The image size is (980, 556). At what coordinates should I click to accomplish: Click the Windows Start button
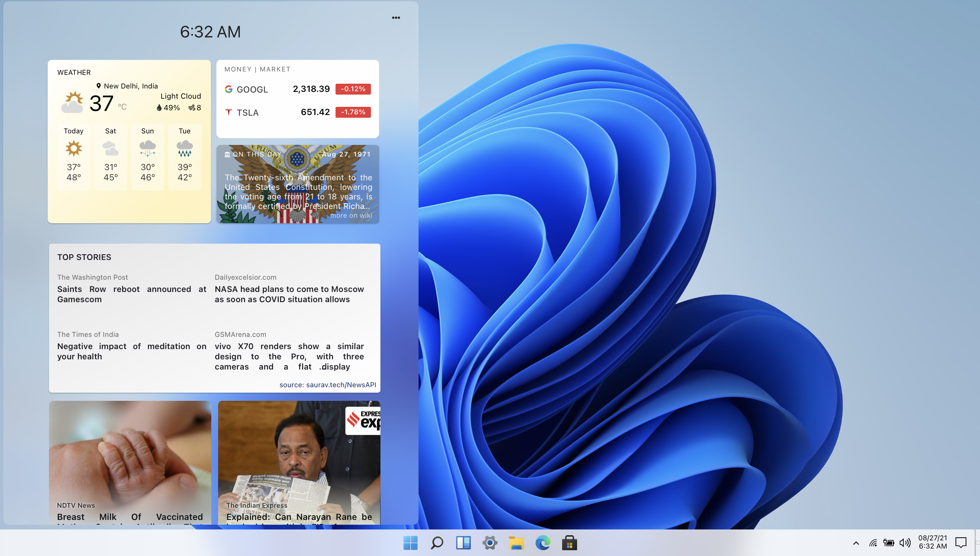click(x=410, y=543)
